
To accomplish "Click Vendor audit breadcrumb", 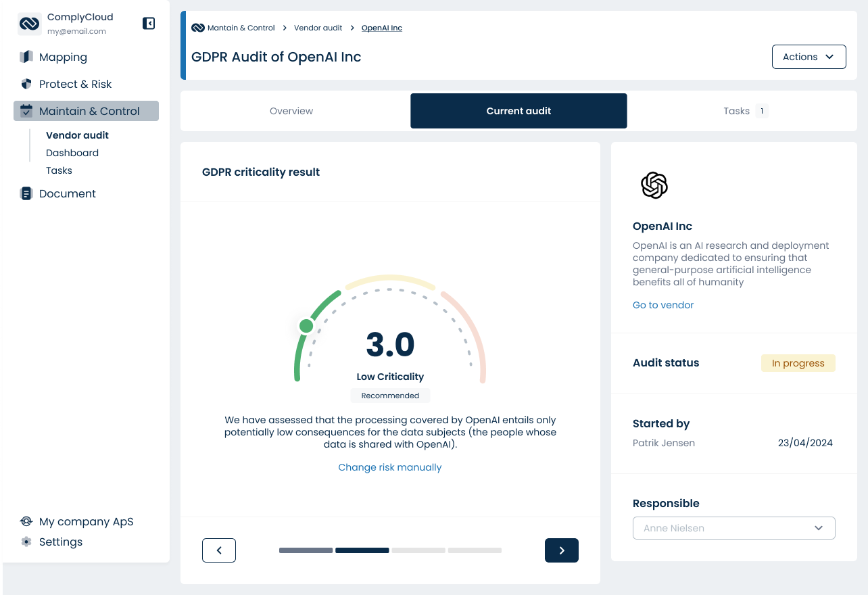I will point(318,28).
